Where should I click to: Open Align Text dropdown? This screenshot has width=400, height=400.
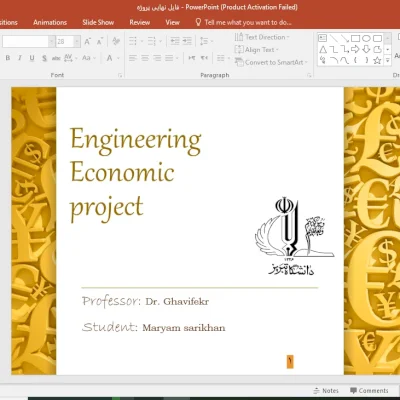click(x=256, y=50)
